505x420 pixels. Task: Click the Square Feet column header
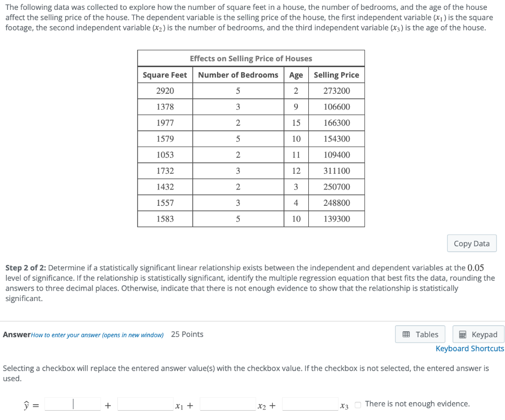coord(165,75)
